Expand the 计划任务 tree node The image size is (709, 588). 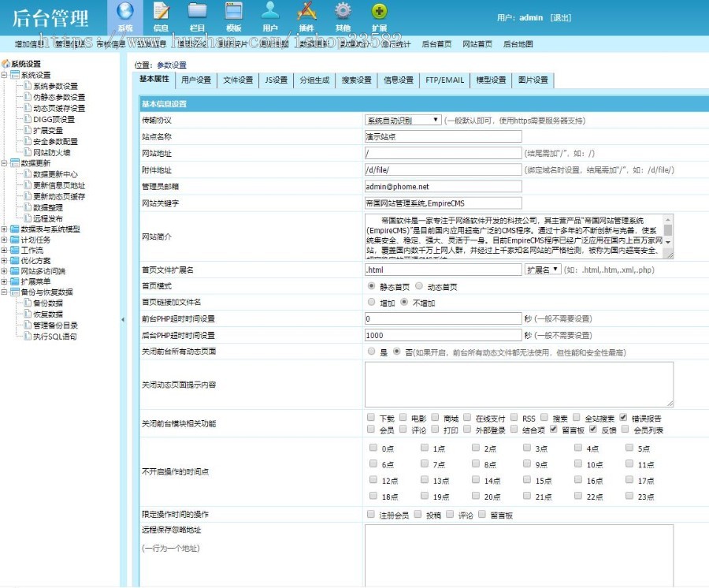point(4,240)
